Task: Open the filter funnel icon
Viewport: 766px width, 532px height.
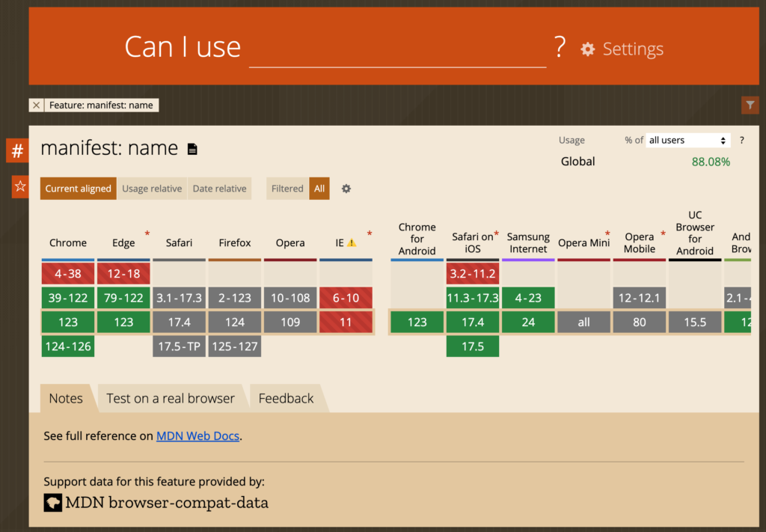Action: pyautogui.click(x=750, y=105)
